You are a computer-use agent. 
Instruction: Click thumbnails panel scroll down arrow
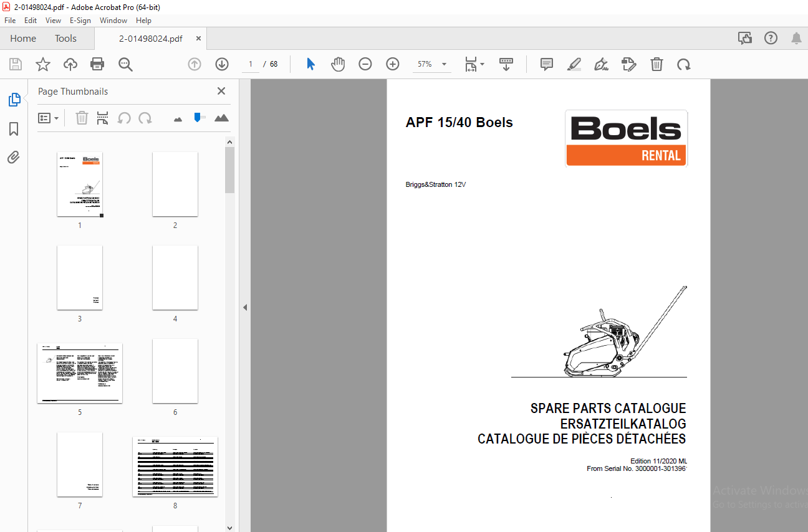click(x=230, y=527)
